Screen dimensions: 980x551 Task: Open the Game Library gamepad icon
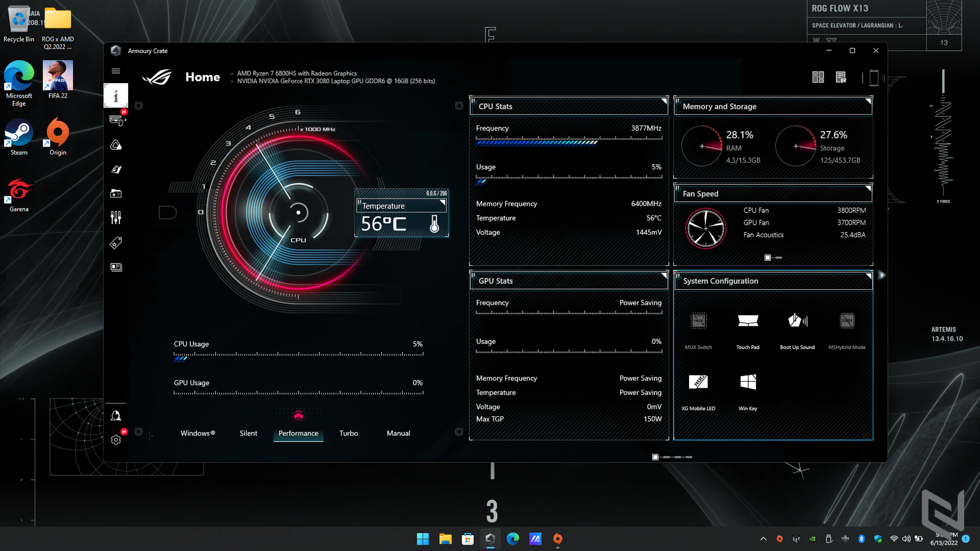coord(116,194)
